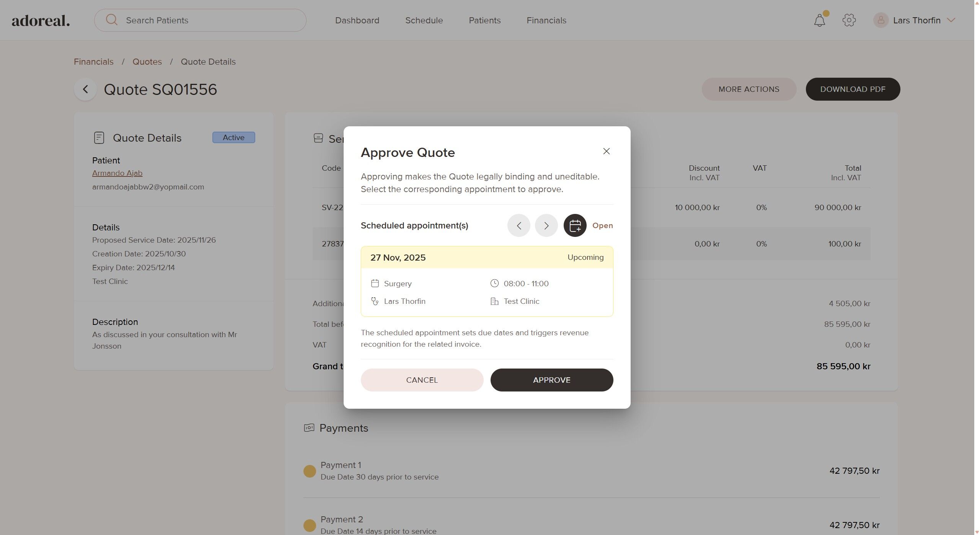Go to the Schedule tab
Screen dimensions: 980x535
pyautogui.click(x=424, y=20)
